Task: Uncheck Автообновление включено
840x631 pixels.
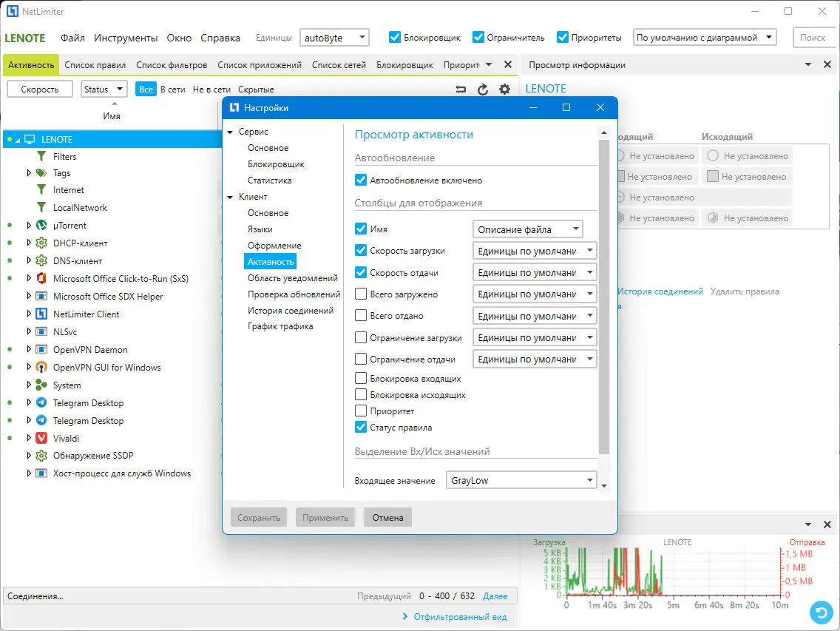Action: [x=361, y=180]
